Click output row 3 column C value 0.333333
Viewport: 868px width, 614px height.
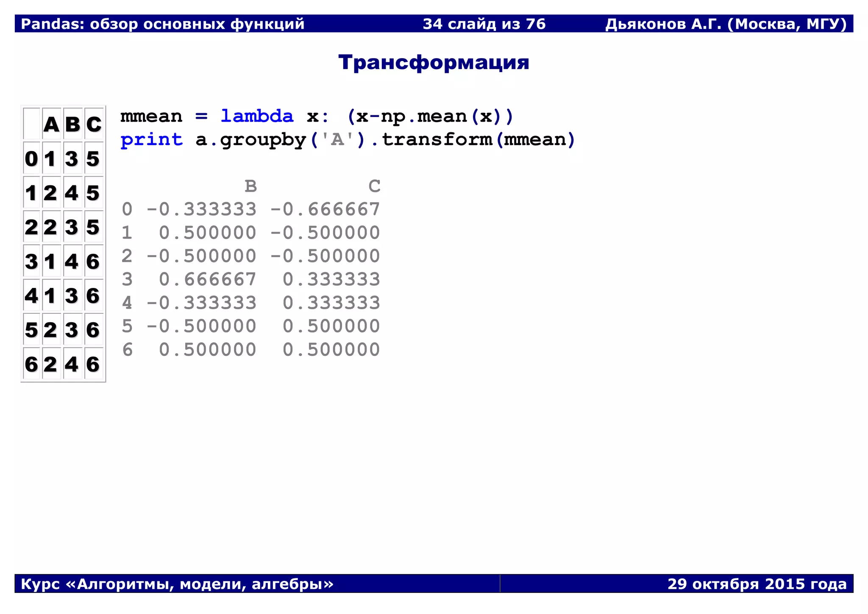pos(331,279)
